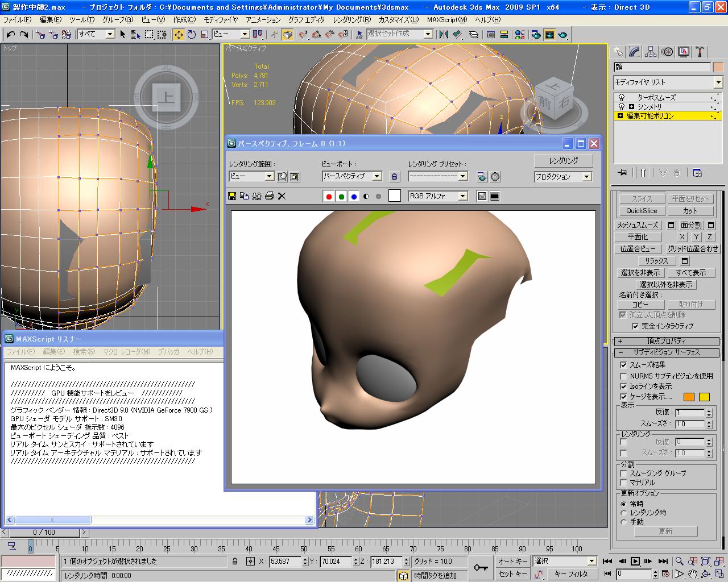Save rendered image with disk icon
Viewport: 728px width, 582px height.
(232, 196)
